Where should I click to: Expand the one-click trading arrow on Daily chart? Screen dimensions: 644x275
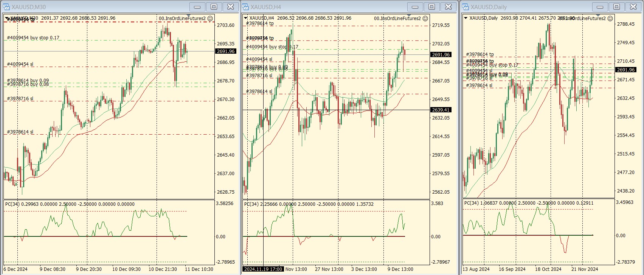(466, 18)
